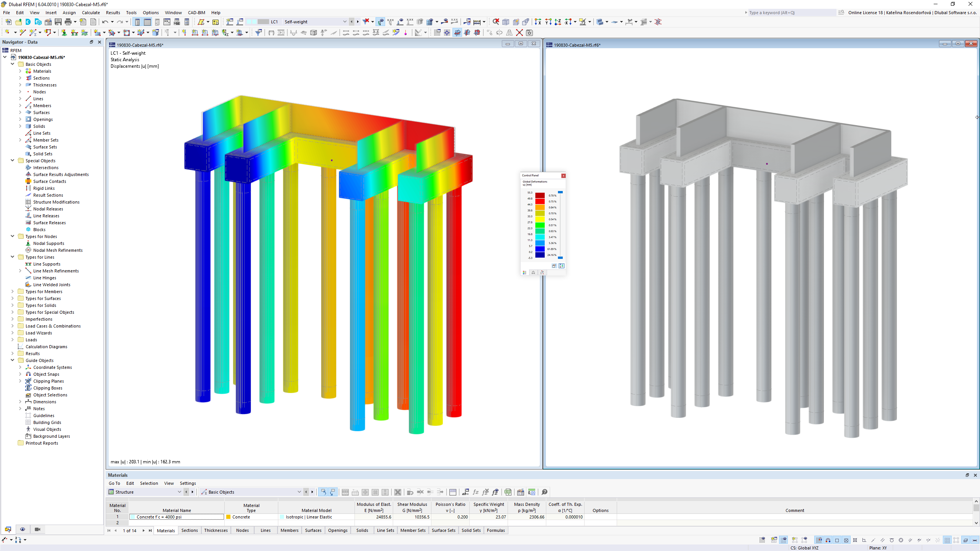
Task: Expand the Special Objects tree item
Action: tap(12, 160)
